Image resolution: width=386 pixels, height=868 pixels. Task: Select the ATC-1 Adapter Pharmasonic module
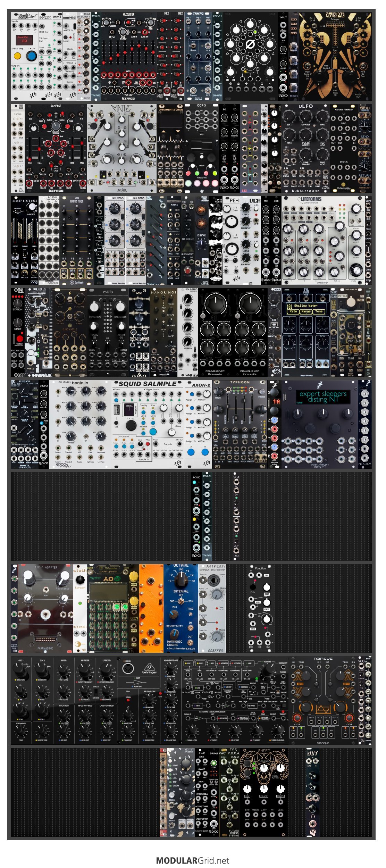45,609
